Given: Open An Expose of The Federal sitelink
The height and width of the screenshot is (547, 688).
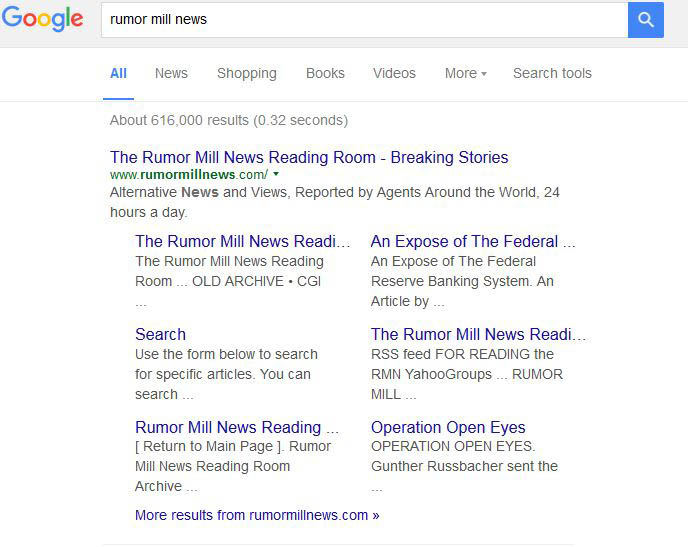Looking at the screenshot, I should point(473,241).
